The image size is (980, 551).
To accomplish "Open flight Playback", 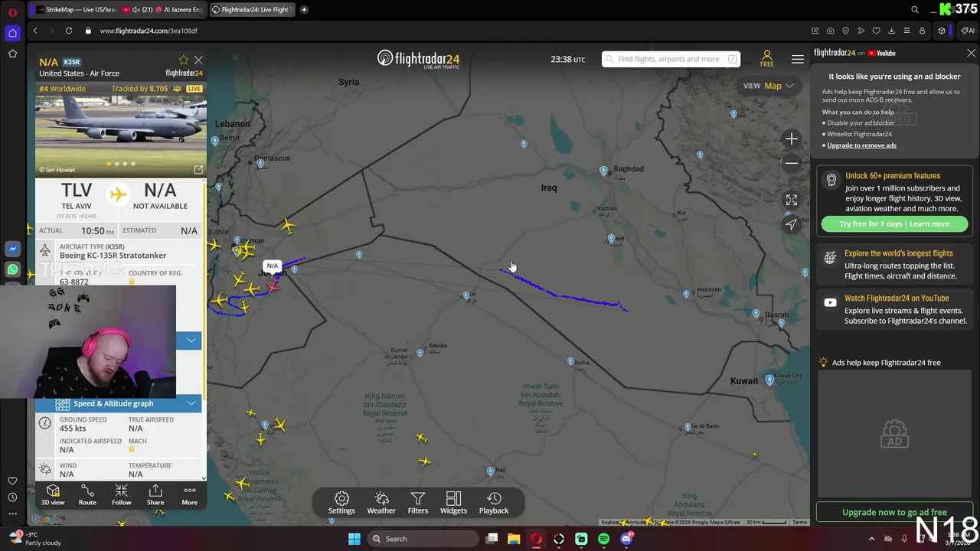I will [494, 503].
